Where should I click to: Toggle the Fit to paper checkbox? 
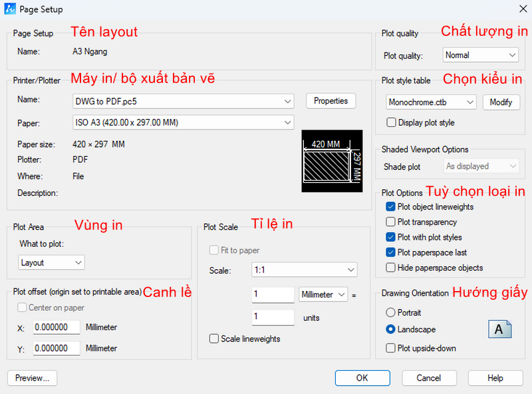[214, 250]
